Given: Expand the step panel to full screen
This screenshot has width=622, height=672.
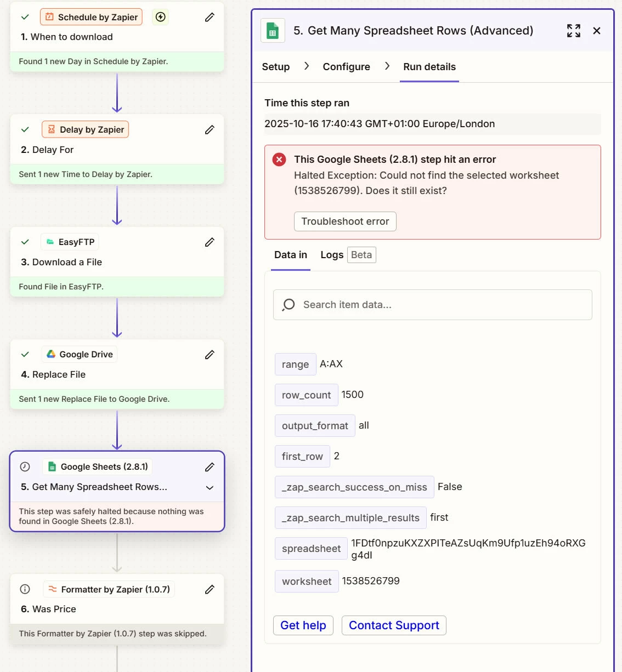Looking at the screenshot, I should [574, 31].
